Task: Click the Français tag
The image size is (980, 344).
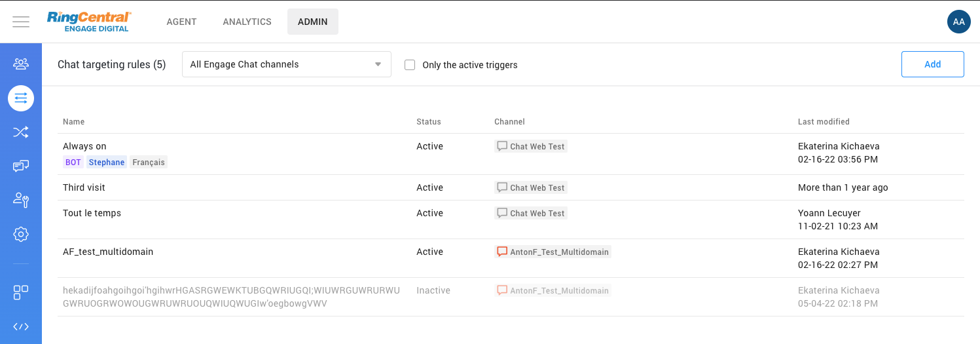Action: tap(149, 162)
